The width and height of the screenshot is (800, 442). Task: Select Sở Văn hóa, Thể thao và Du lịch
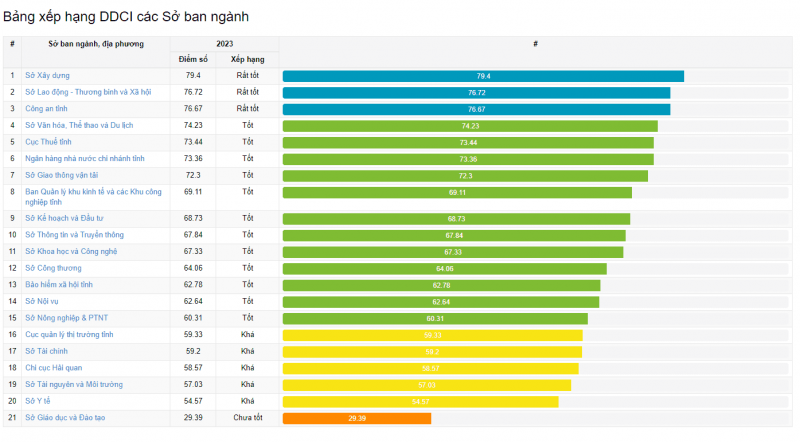[x=79, y=125]
